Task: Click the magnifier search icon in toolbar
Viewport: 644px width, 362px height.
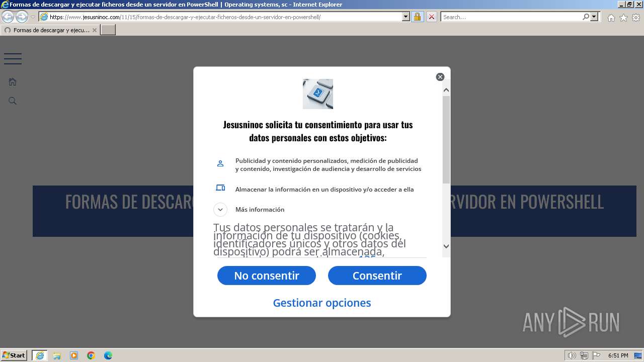Action: coord(586,17)
